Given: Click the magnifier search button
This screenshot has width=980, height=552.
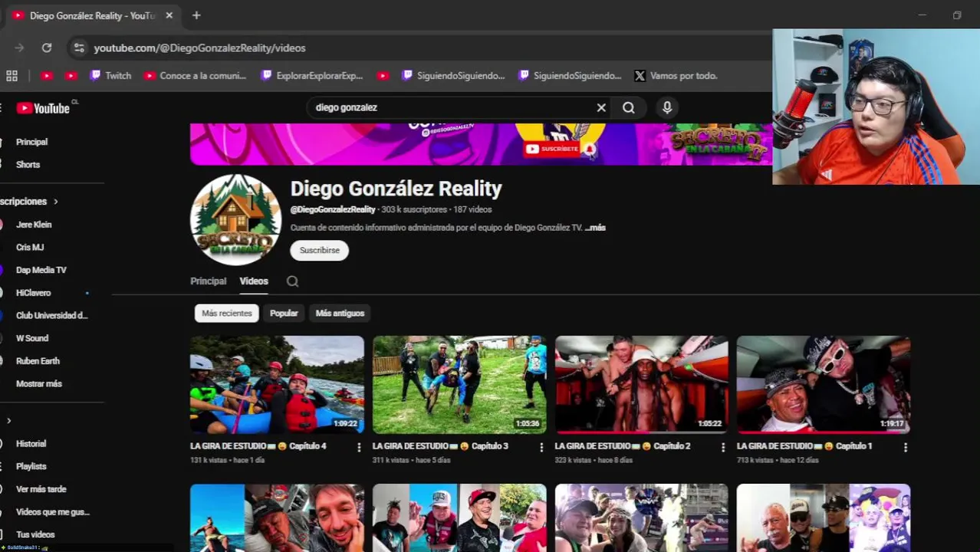Looking at the screenshot, I should pos(629,108).
